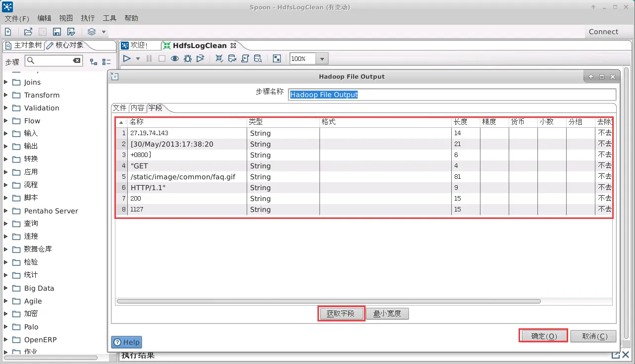
Task: Close the HdfsLogClean tab
Action: coord(233,46)
